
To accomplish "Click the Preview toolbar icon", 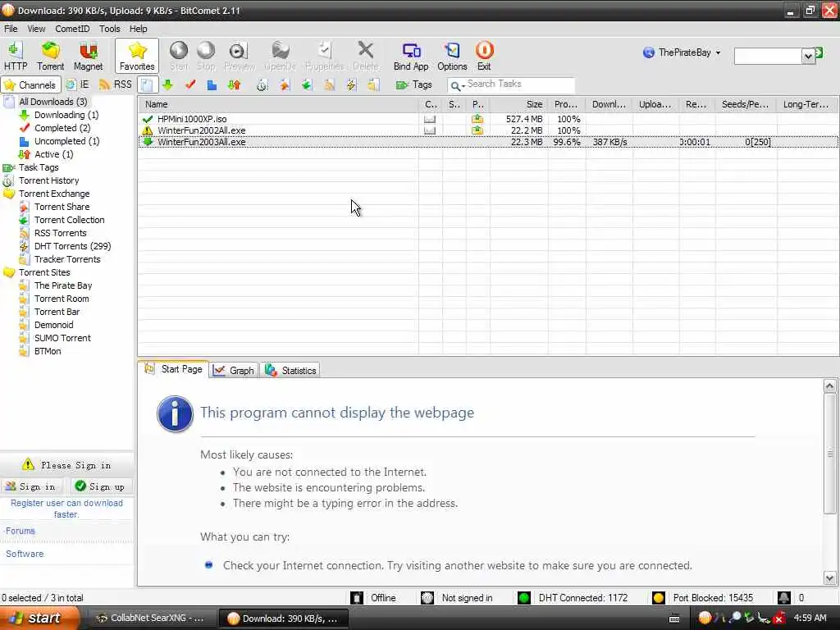I will click(239, 57).
